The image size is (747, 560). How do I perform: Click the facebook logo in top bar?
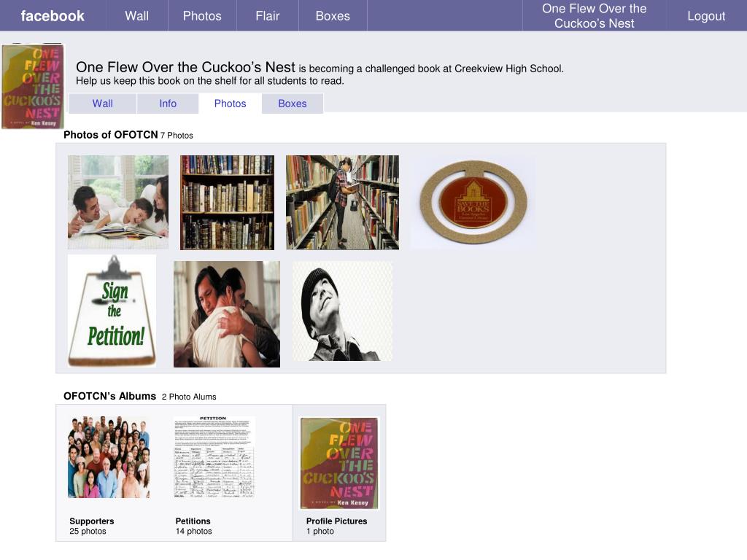[x=53, y=16]
